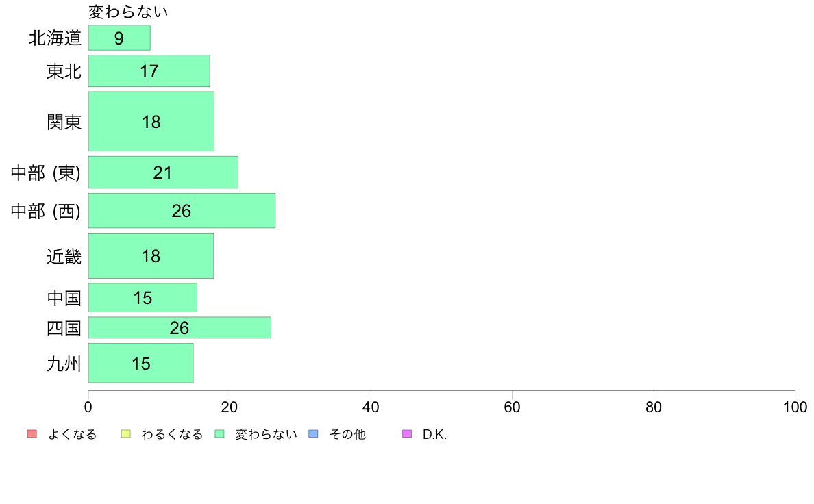
Task: Click the D.K. legend text label
Action: tap(434, 434)
